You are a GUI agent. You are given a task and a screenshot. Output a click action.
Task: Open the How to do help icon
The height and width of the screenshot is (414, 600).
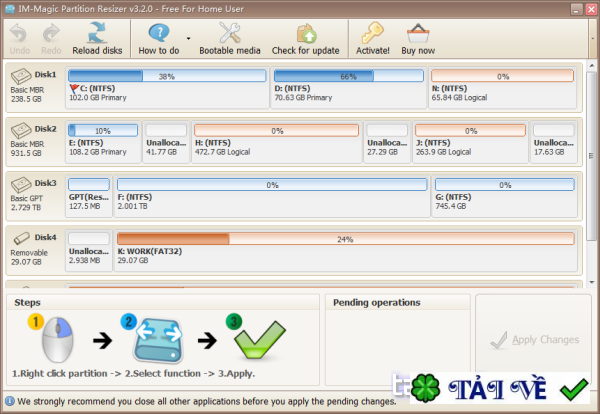click(159, 33)
